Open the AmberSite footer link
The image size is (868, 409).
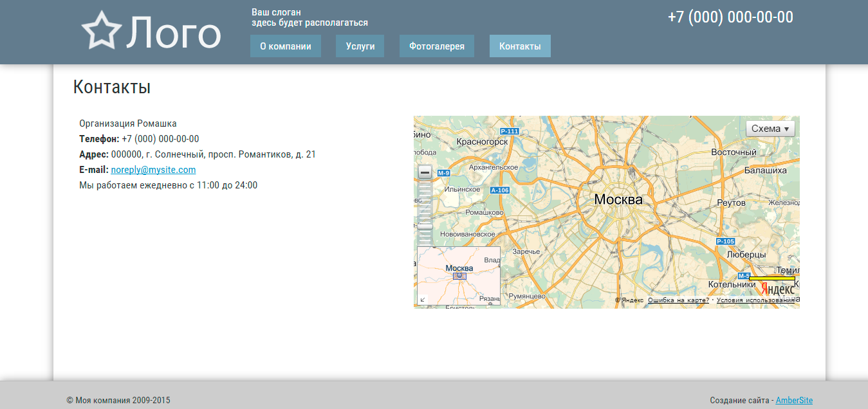pyautogui.click(x=794, y=400)
